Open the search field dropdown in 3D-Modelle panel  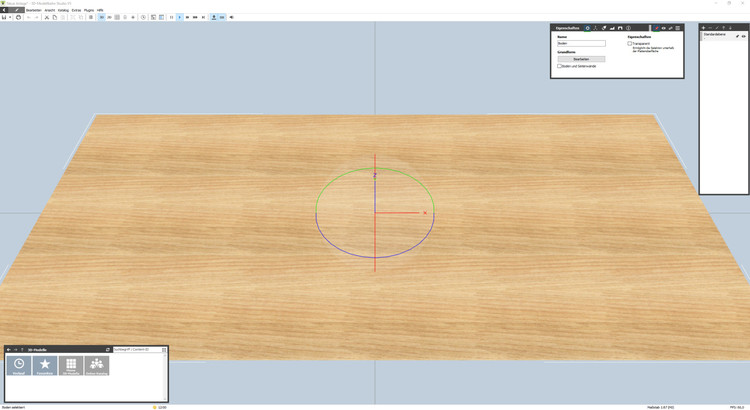pyautogui.click(x=164, y=350)
